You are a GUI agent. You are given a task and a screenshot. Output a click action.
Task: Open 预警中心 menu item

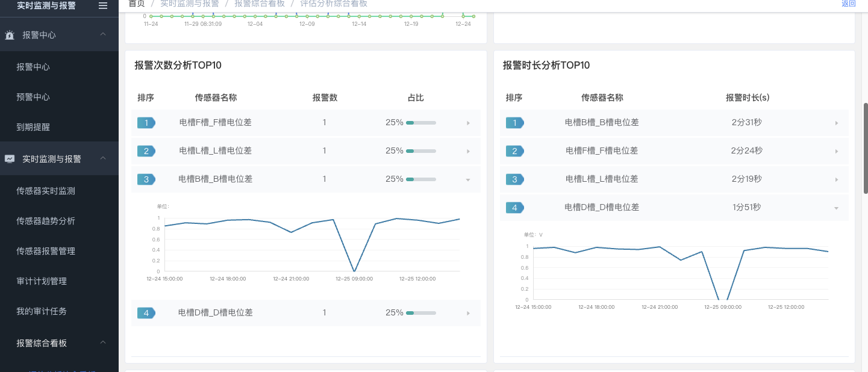[x=33, y=97]
